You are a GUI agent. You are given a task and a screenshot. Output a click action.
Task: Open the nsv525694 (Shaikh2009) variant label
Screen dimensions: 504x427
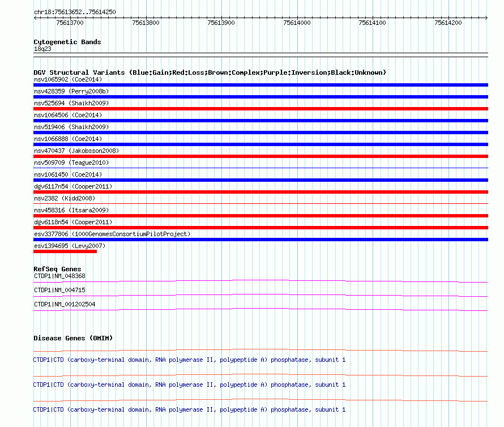coord(71,103)
